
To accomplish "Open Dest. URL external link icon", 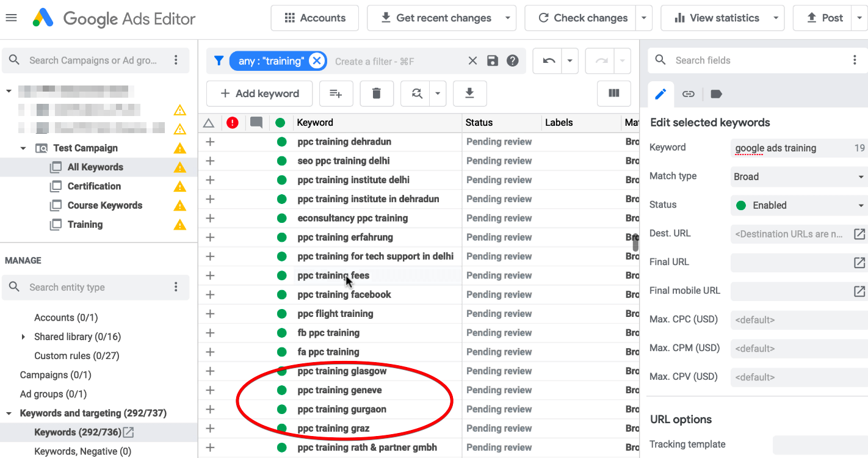I will [x=859, y=234].
